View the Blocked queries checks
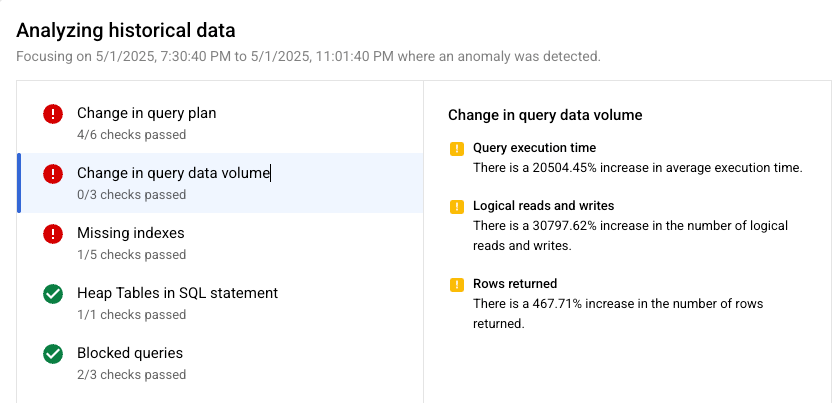The width and height of the screenshot is (838, 403). tap(129, 353)
